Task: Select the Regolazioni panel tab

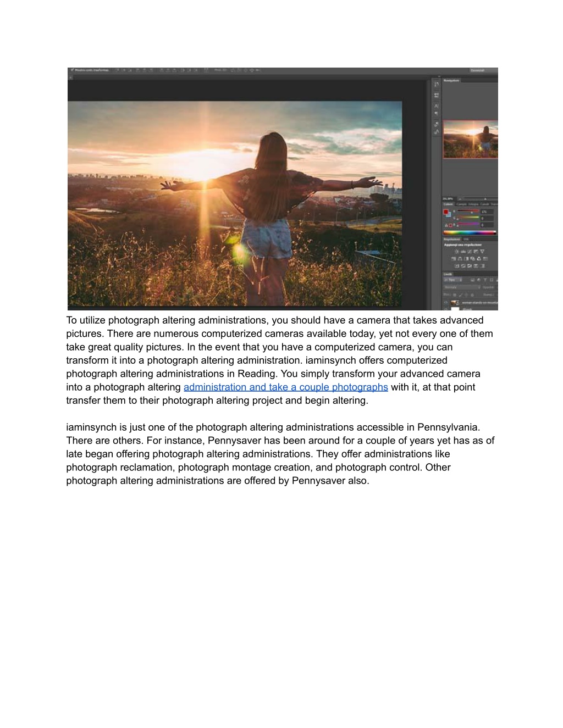Action: pyautogui.click(x=452, y=239)
